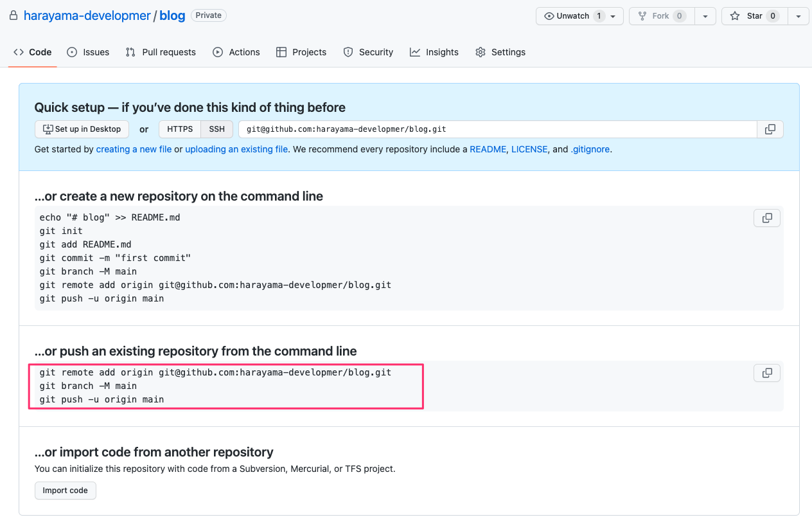The image size is (812, 524).
Task: Open the Star dropdown caret
Action: 799,16
